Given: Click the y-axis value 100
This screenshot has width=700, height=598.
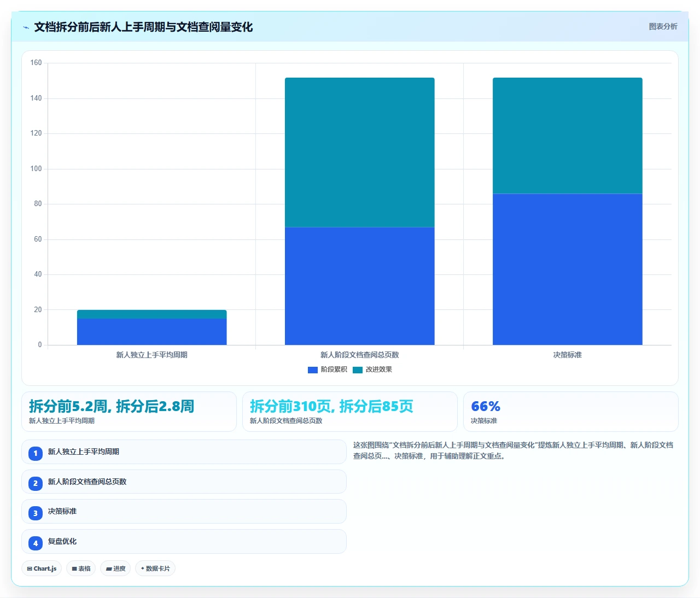Looking at the screenshot, I should point(36,169).
